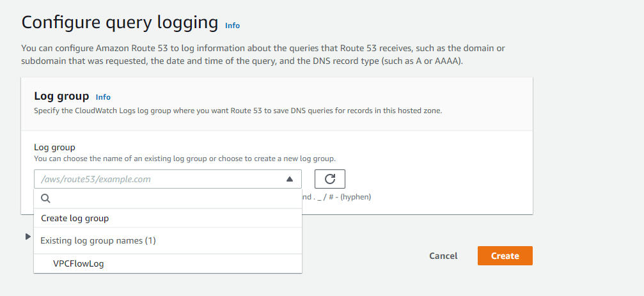Image resolution: width=644 pixels, height=296 pixels.
Task: Expand the collapsed section triangle below panel
Action: pos(28,237)
